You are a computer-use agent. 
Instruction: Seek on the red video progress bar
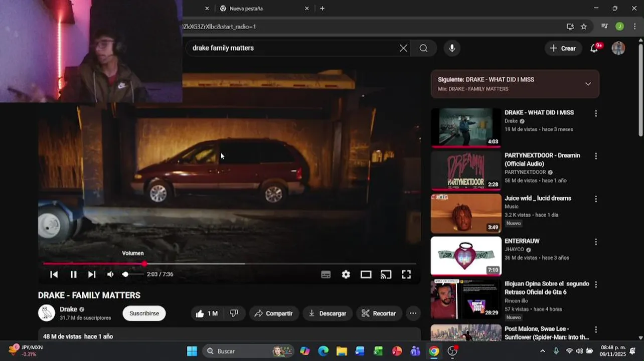pyautogui.click(x=229, y=264)
